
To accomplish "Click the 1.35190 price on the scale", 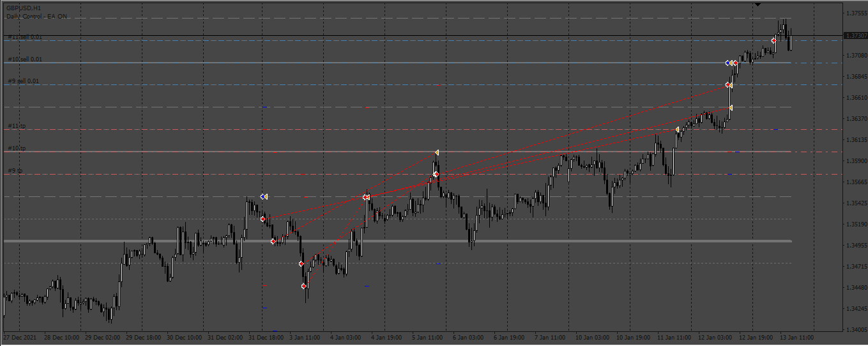I will pos(856,224).
